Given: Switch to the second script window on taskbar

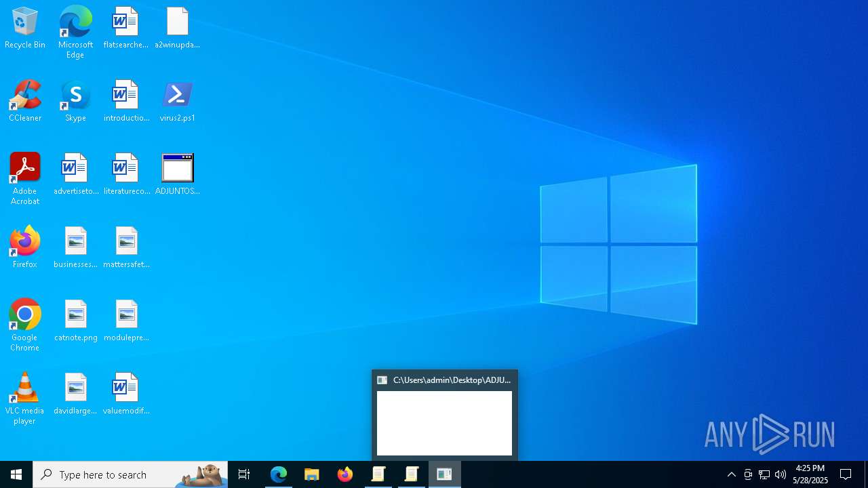Looking at the screenshot, I should click(x=412, y=474).
